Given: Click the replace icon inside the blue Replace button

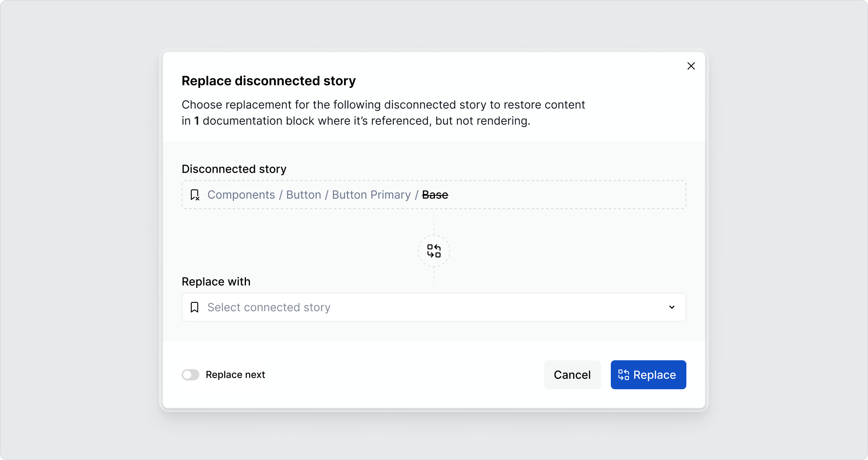Looking at the screenshot, I should click(623, 375).
